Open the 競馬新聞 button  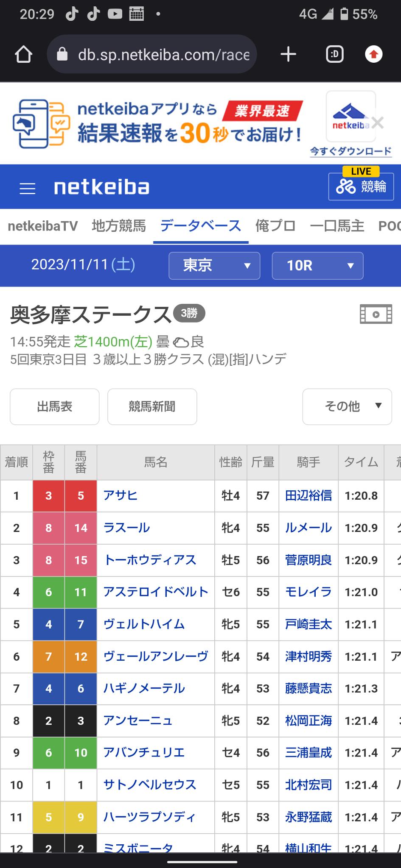pos(152,406)
